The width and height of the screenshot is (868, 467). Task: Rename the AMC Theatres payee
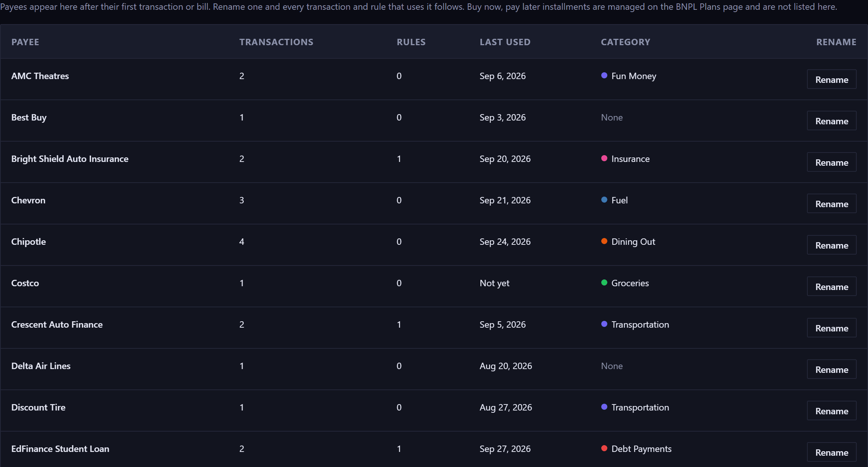pyautogui.click(x=831, y=79)
